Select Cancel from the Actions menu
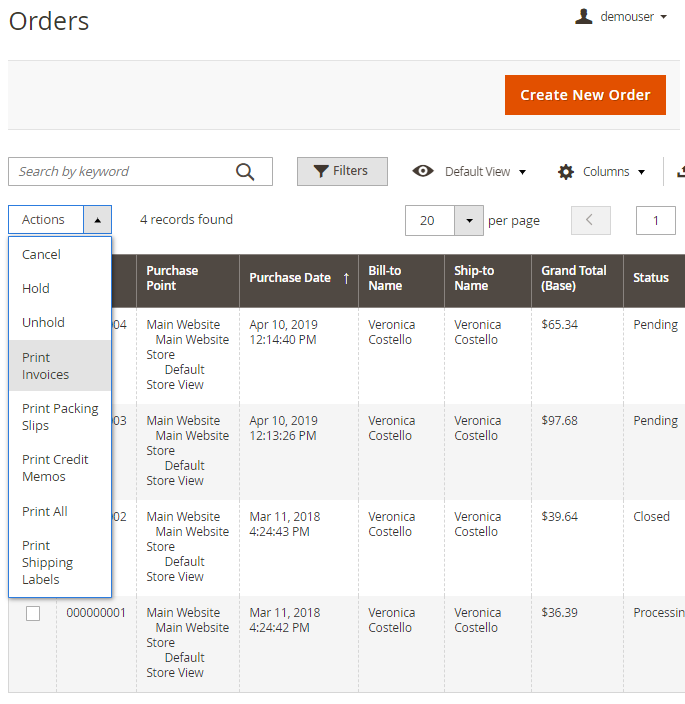The image size is (685, 704). click(42, 255)
